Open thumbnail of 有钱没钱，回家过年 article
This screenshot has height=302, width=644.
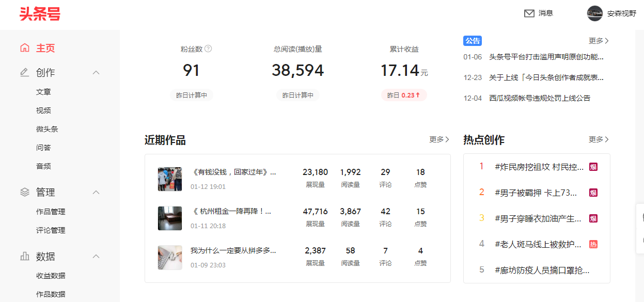pyautogui.click(x=170, y=179)
